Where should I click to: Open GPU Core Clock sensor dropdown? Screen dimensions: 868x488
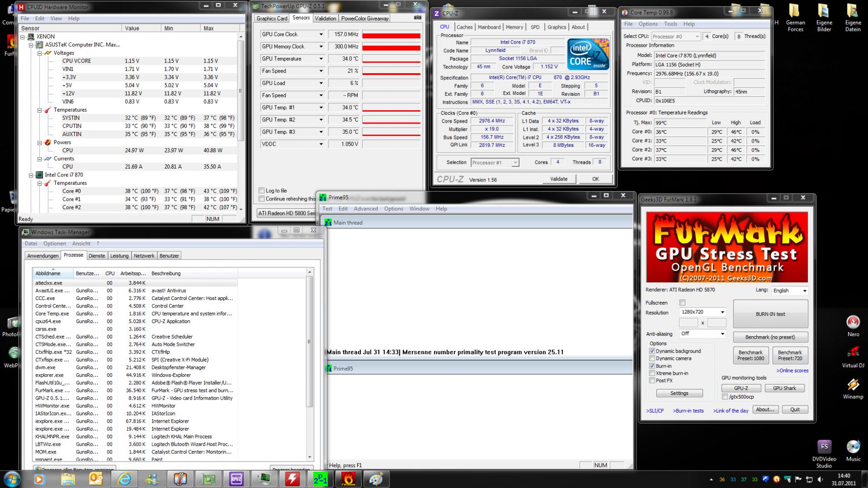click(x=321, y=34)
